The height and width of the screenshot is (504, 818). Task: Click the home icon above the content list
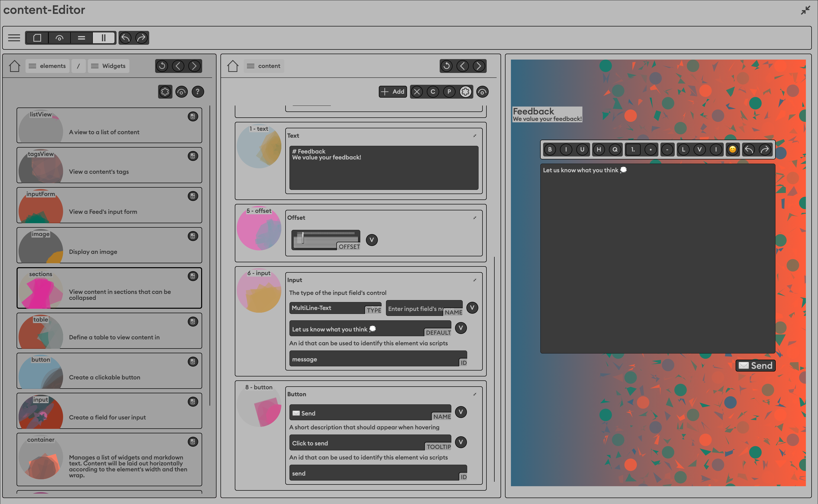coord(233,66)
